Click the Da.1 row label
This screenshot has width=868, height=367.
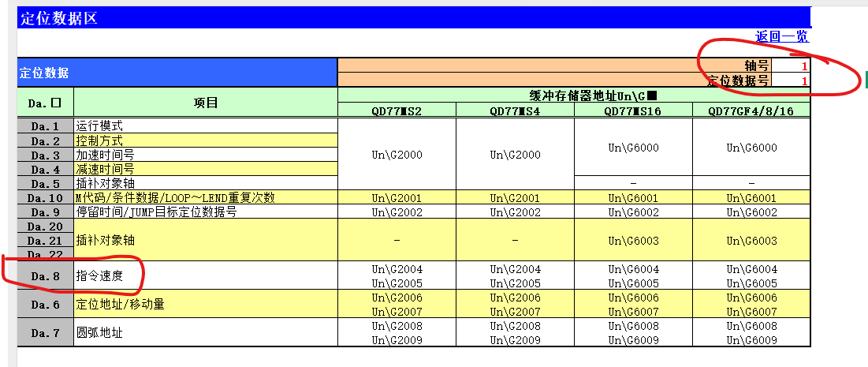pyautogui.click(x=45, y=125)
